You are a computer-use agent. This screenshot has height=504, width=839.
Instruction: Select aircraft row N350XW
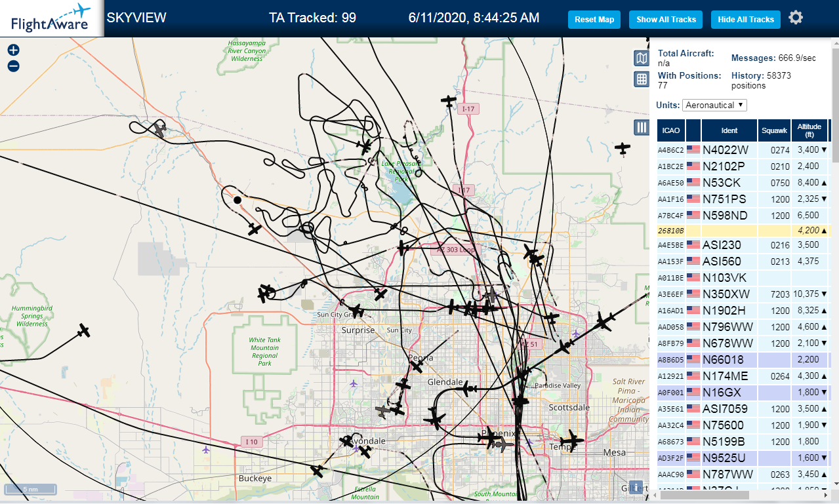(745, 294)
